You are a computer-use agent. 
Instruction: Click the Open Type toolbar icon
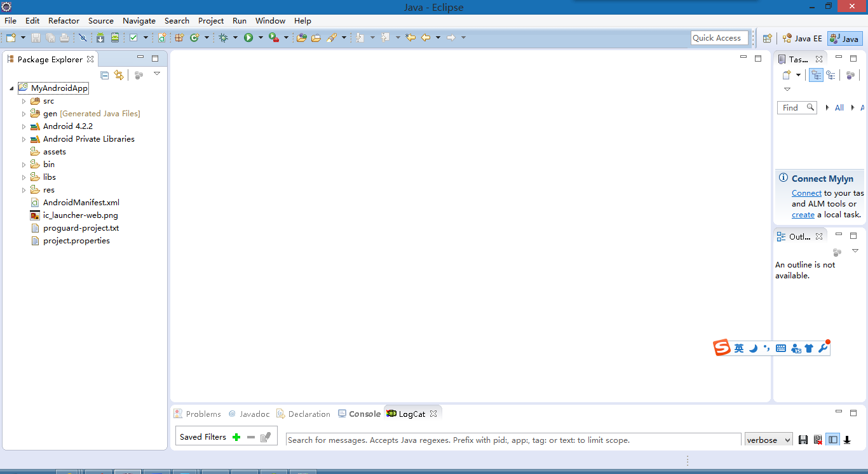point(302,38)
